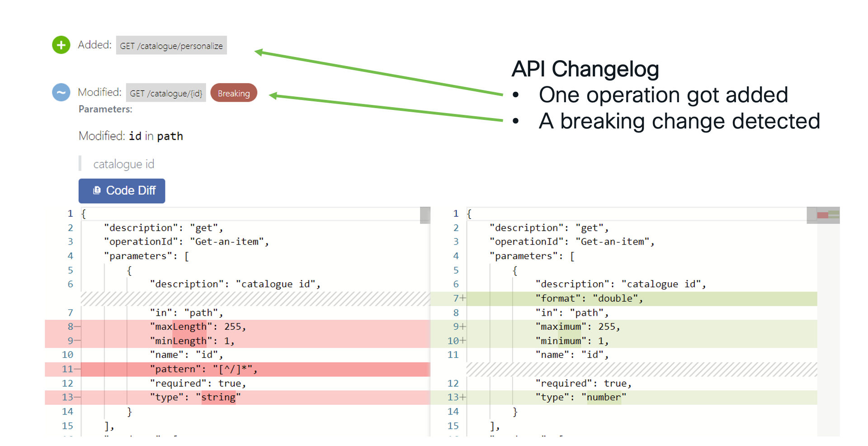Open the GET /catalogue/personalize operation

point(171,46)
